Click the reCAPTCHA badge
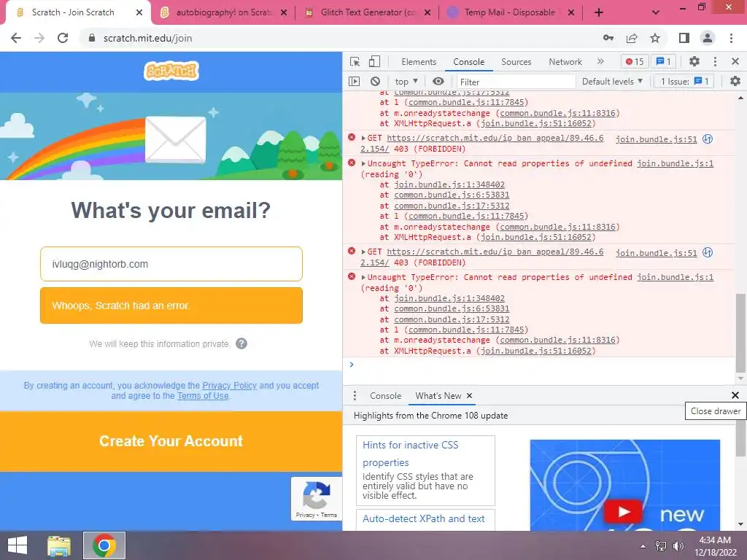The width and height of the screenshot is (747, 560). point(317,499)
